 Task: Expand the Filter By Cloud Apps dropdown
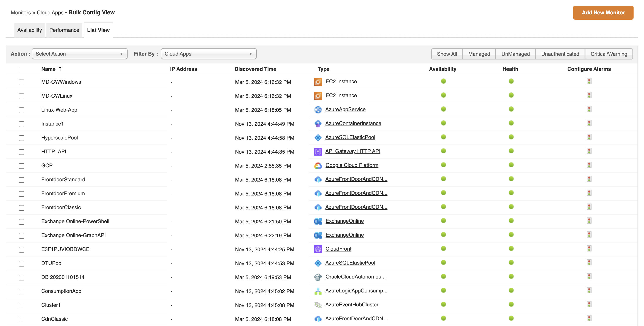click(x=209, y=54)
